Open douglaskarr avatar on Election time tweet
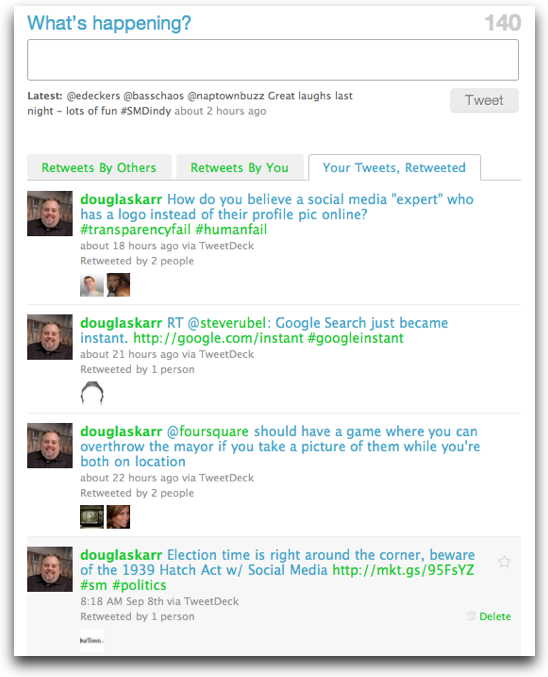 tap(50, 569)
